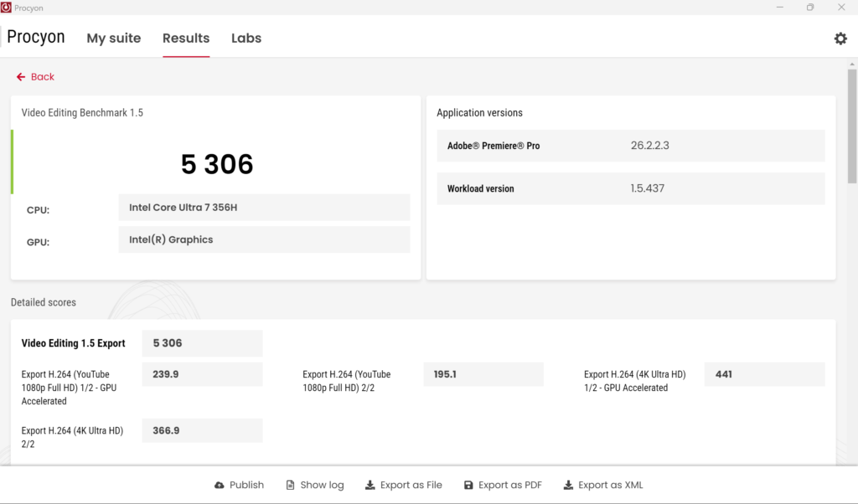This screenshot has height=504, width=858.
Task: Click the Export as File download icon
Action: 370,485
